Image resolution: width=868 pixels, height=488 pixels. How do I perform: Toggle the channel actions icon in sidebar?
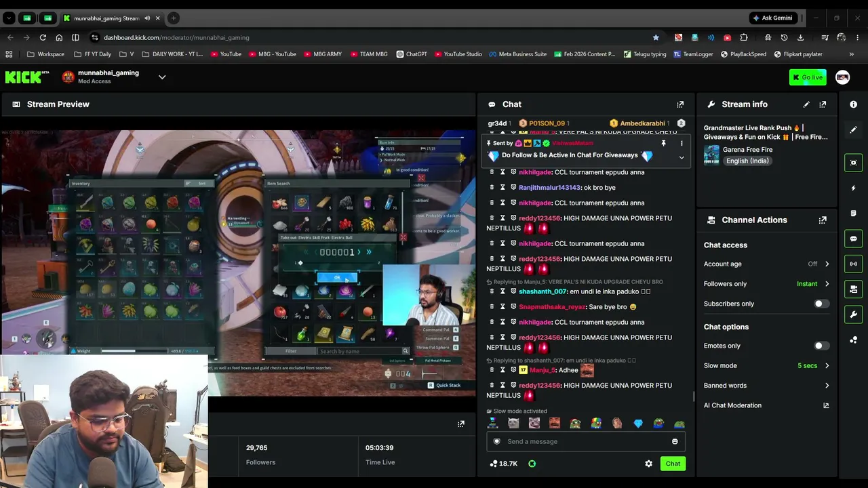854,289
